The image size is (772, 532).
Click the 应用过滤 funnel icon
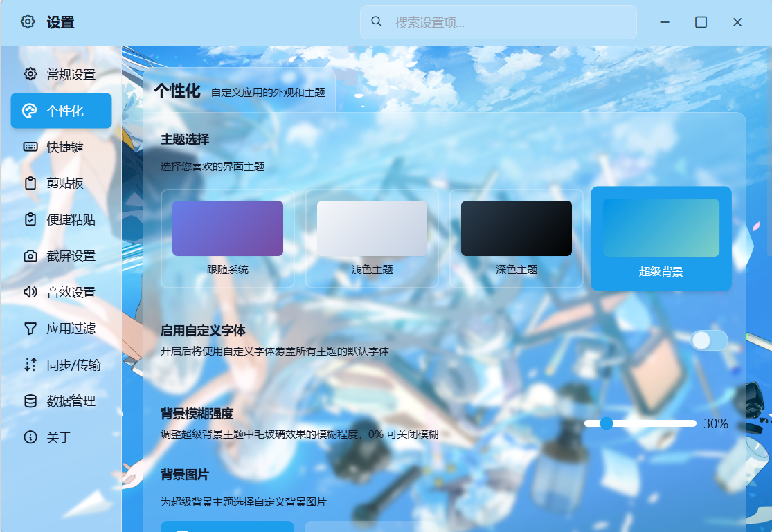click(x=30, y=328)
